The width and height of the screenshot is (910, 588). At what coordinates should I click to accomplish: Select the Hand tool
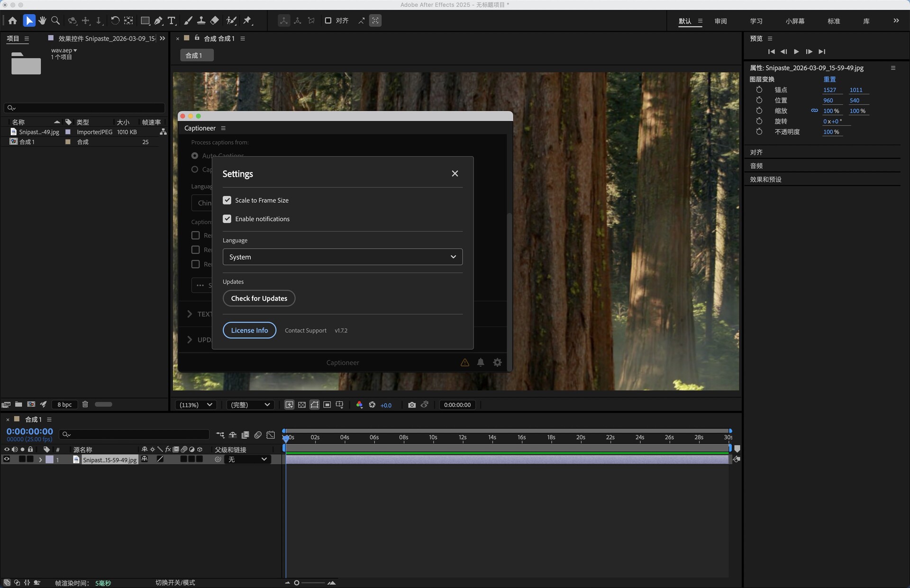pyautogui.click(x=43, y=20)
